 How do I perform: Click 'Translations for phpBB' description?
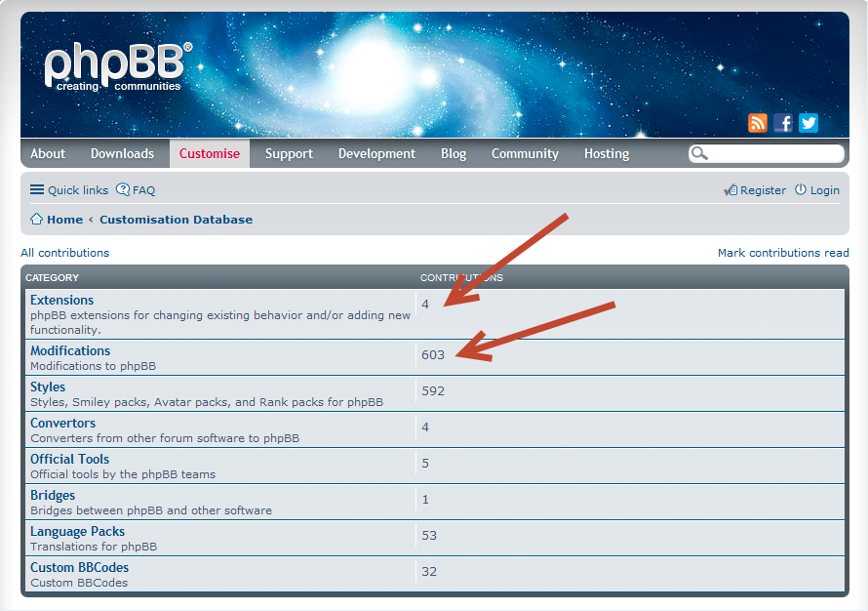tap(94, 547)
